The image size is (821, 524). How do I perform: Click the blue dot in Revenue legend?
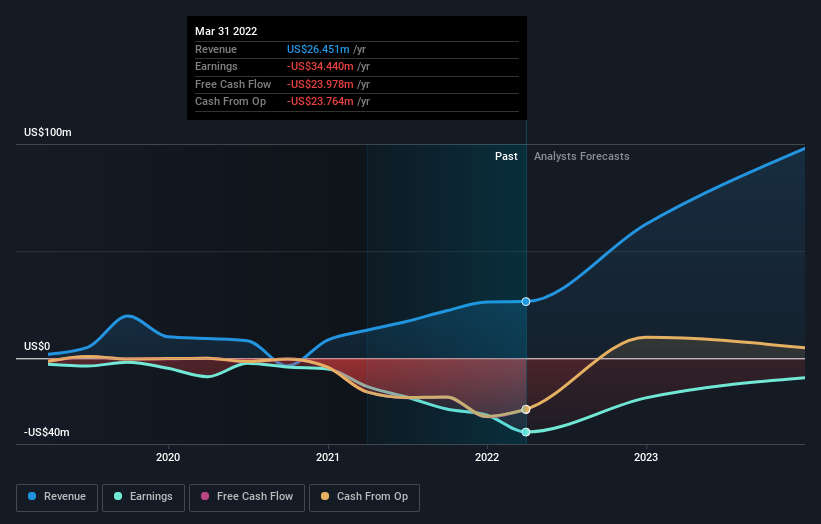(32, 496)
